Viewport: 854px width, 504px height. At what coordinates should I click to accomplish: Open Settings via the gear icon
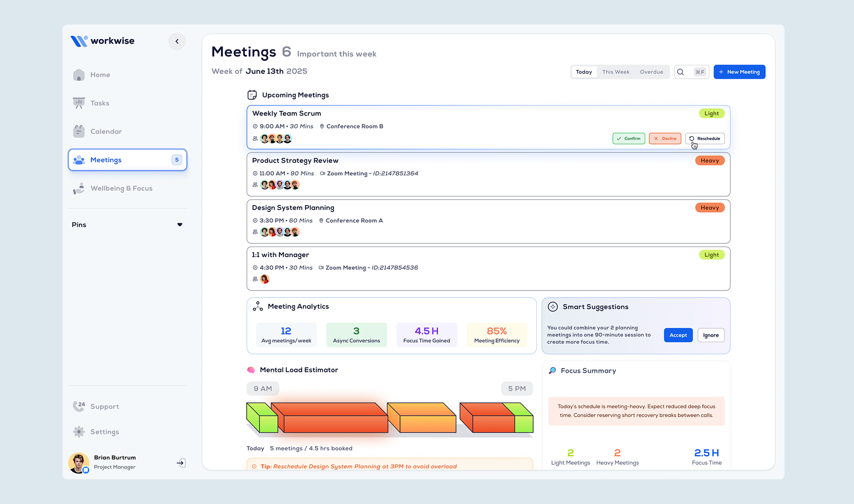(79, 431)
